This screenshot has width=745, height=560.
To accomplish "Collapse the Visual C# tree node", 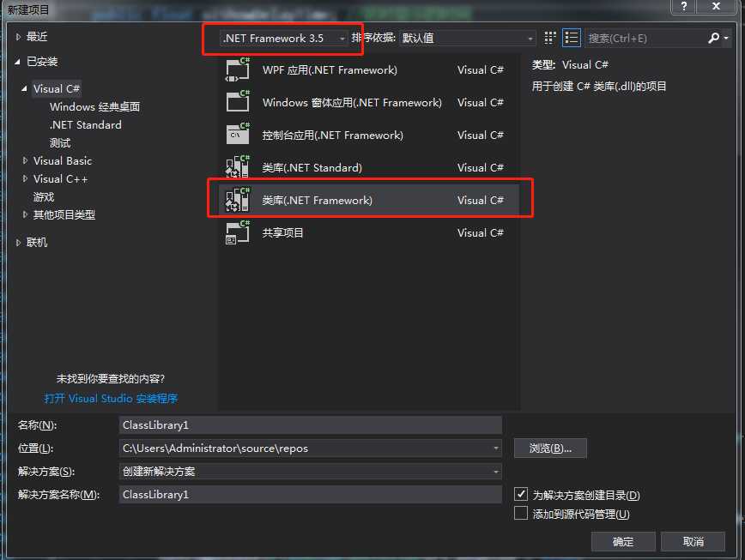I will (24, 88).
